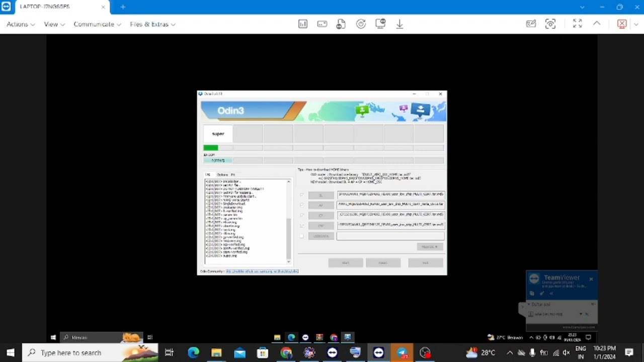Open the Odin Community hyperlink
This screenshot has width=644, height=362.
(262, 271)
